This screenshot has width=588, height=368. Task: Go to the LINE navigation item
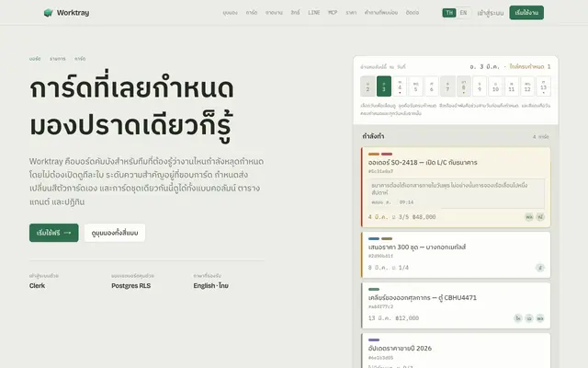314,13
